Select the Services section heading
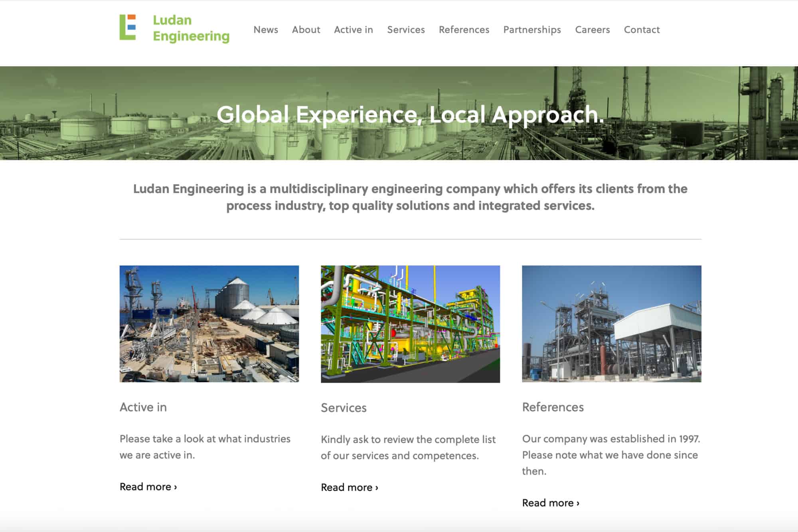Screen dimensions: 798x532 (344, 408)
